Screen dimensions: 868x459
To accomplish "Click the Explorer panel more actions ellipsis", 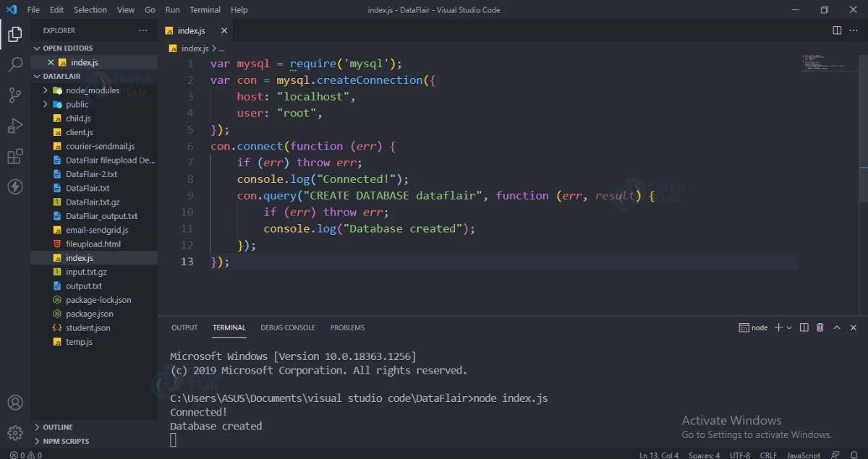I will pos(143,30).
